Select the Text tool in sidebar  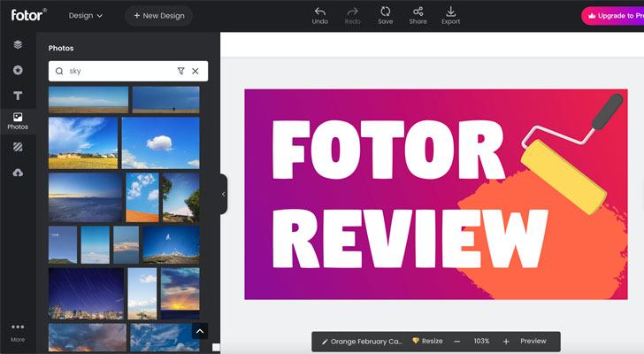click(x=18, y=96)
